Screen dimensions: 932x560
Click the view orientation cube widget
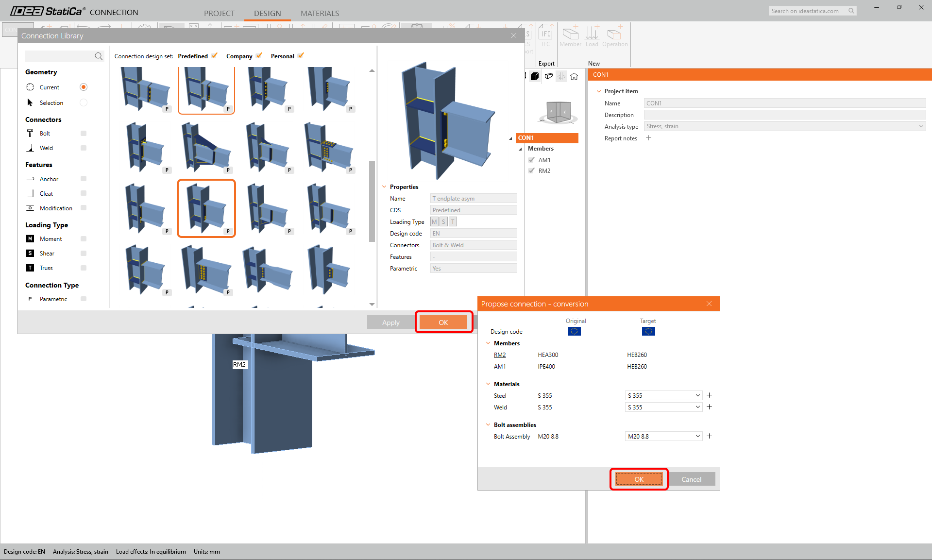(x=558, y=112)
